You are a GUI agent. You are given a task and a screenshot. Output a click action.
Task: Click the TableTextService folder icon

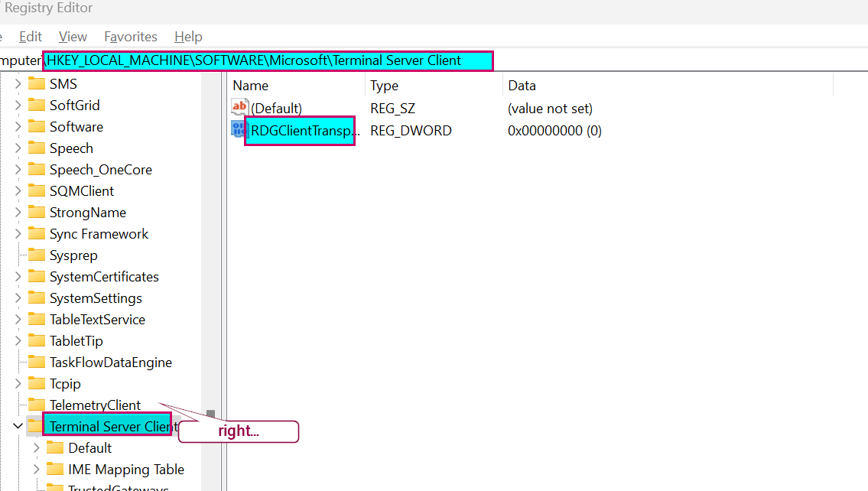[37, 320]
